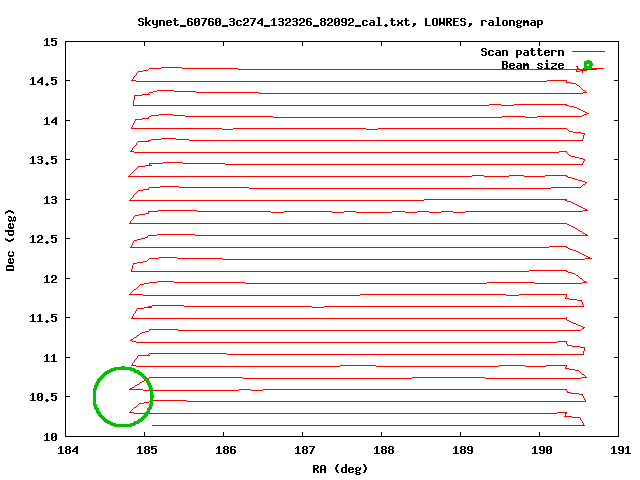
Task: Click the small green Beam size legend marker
Action: (588, 64)
